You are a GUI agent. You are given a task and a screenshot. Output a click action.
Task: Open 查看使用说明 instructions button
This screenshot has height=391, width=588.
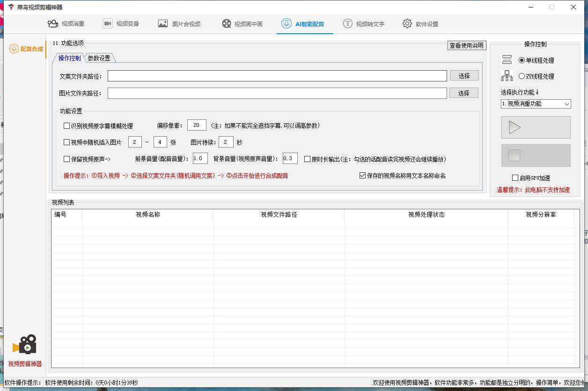466,45
